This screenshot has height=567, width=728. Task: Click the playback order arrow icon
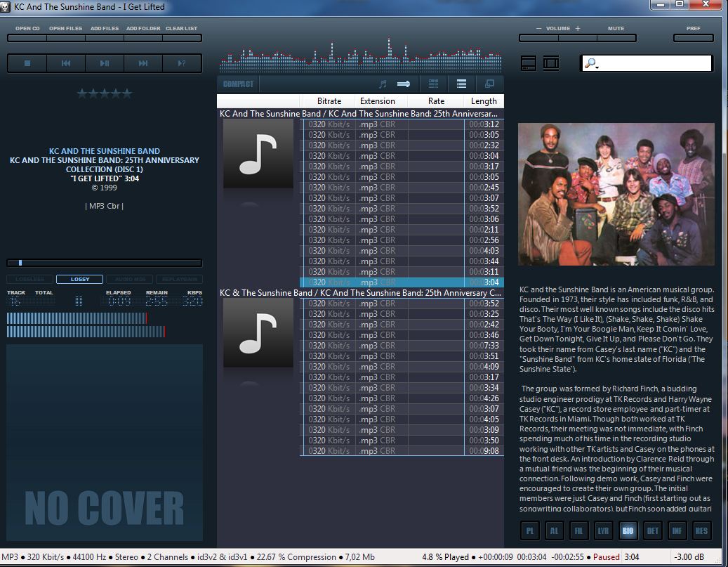click(404, 84)
